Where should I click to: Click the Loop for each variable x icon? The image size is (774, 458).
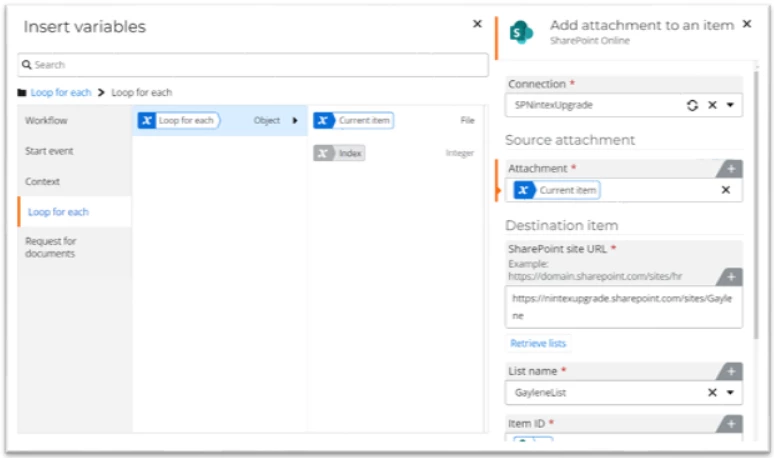pos(147,120)
